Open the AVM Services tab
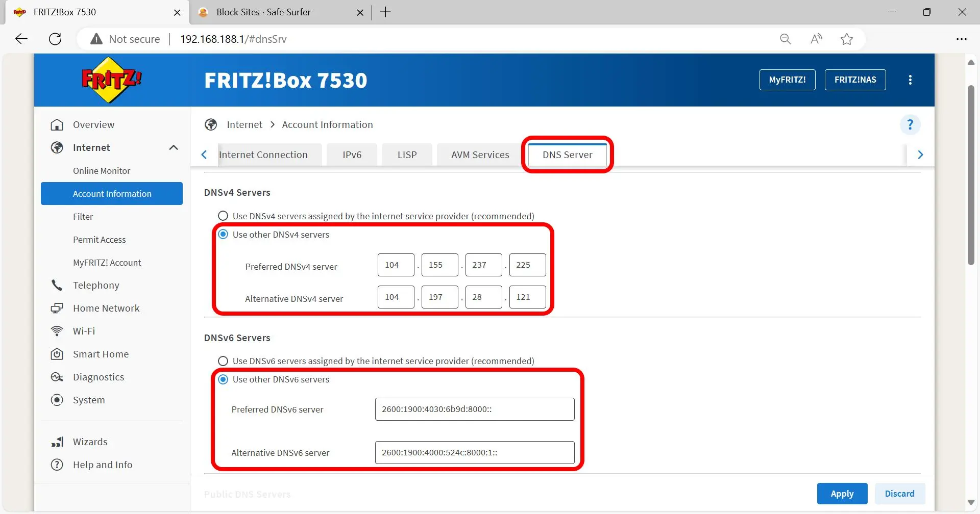Image resolution: width=980 pixels, height=514 pixels. [x=480, y=155]
